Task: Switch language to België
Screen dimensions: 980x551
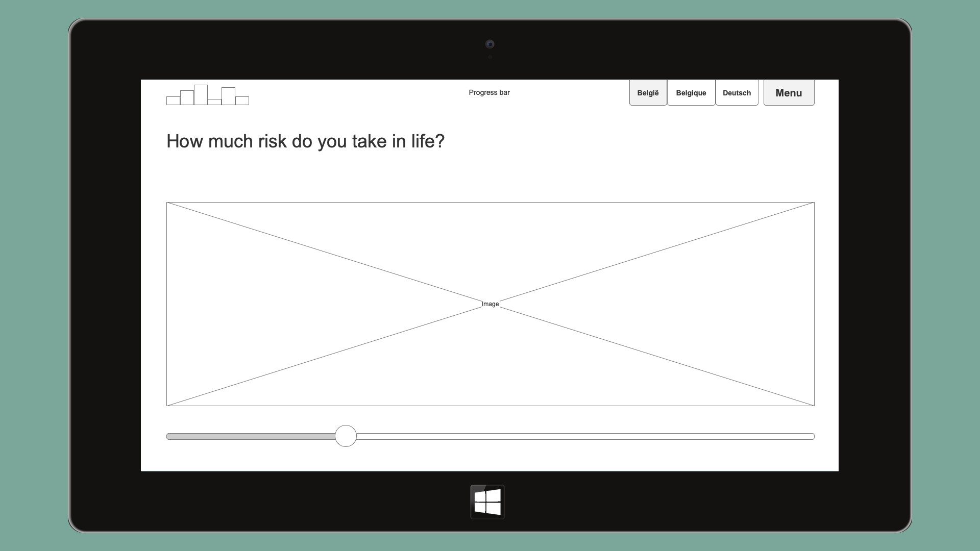Action: point(648,93)
